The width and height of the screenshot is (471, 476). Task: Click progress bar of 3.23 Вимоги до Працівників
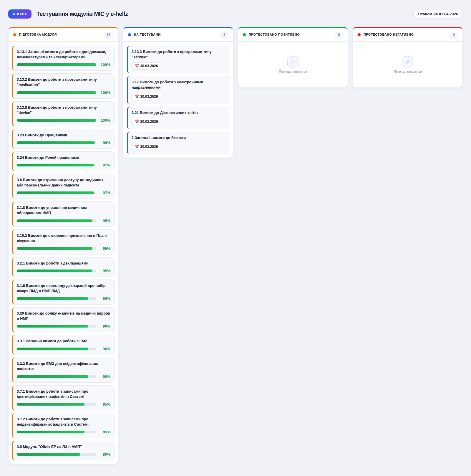click(56, 143)
